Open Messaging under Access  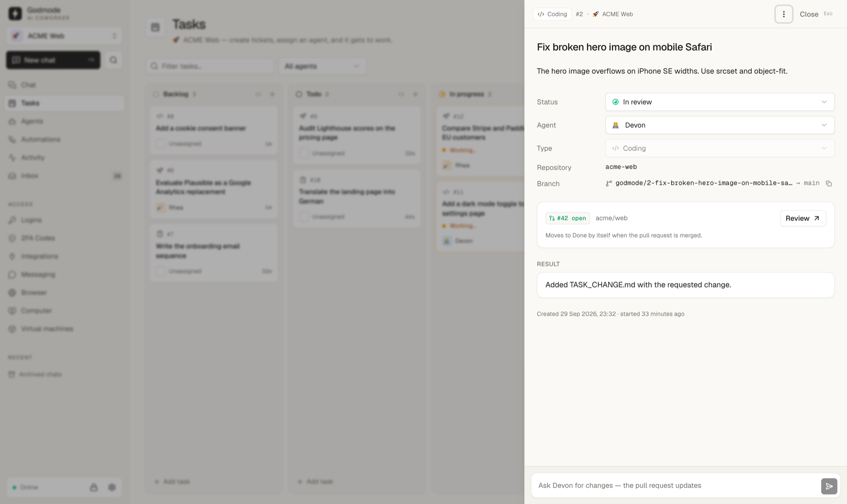[64, 274]
